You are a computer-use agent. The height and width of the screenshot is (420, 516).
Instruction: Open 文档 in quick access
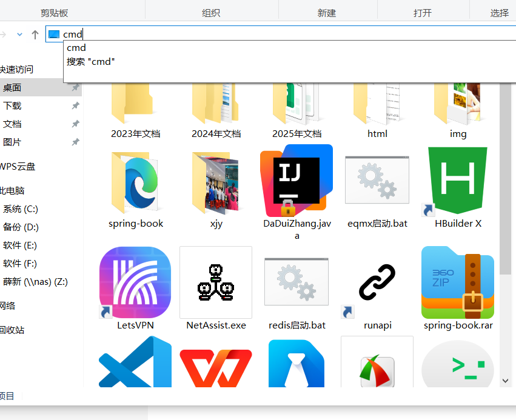point(12,124)
